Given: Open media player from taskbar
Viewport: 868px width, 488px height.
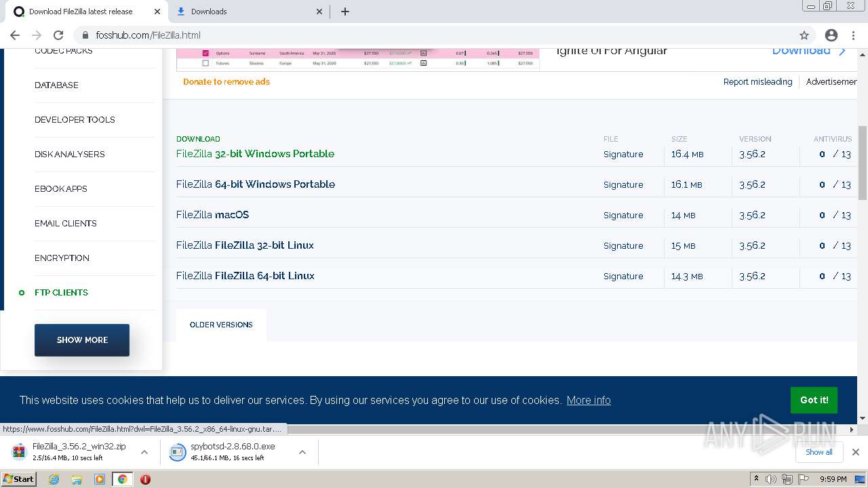Looking at the screenshot, I should tap(100, 479).
